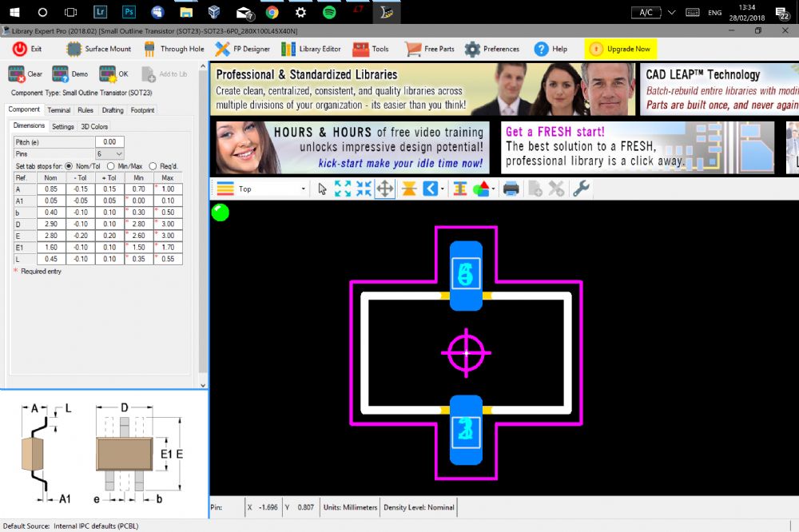
Task: Open Preferences gear
Action: coord(491,49)
